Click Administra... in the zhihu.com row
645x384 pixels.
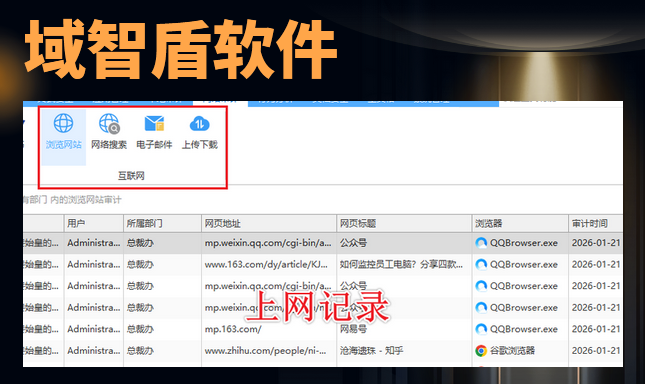coord(94,351)
